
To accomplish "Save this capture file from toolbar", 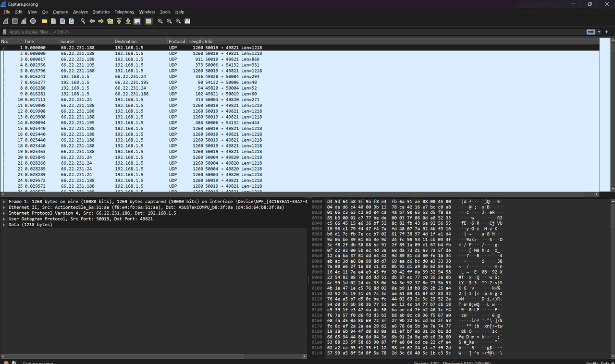I will coord(53,21).
